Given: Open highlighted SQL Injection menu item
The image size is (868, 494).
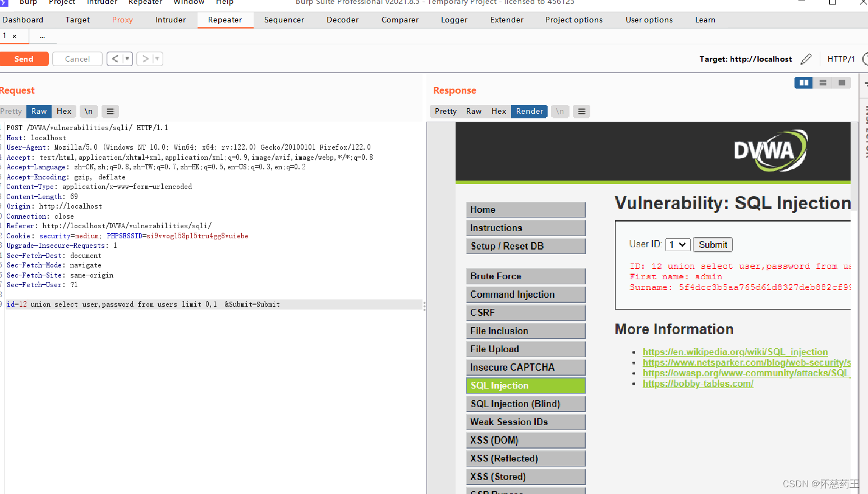Looking at the screenshot, I should pos(526,385).
